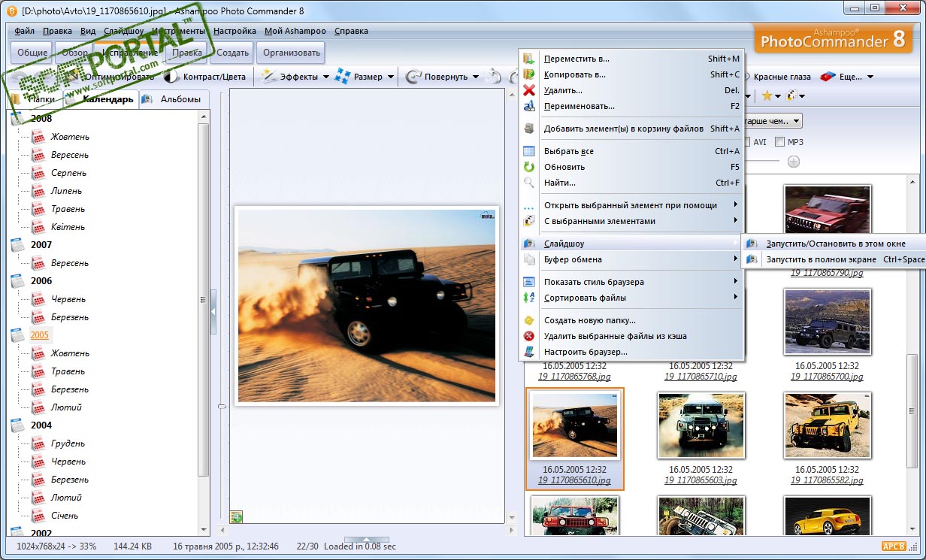Click the left calendar tree scrollbar

coord(203,301)
